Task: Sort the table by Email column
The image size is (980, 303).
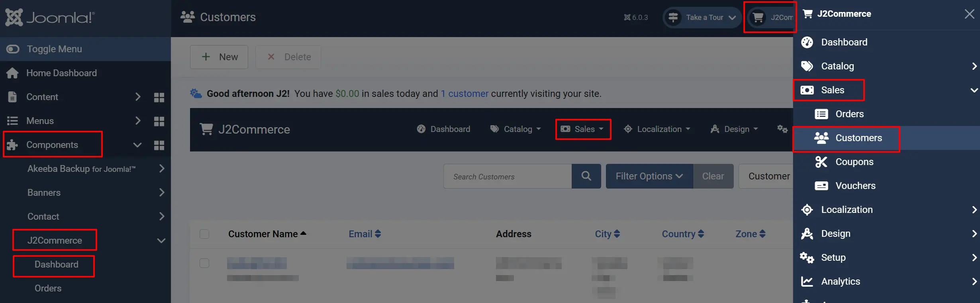Action: (365, 234)
